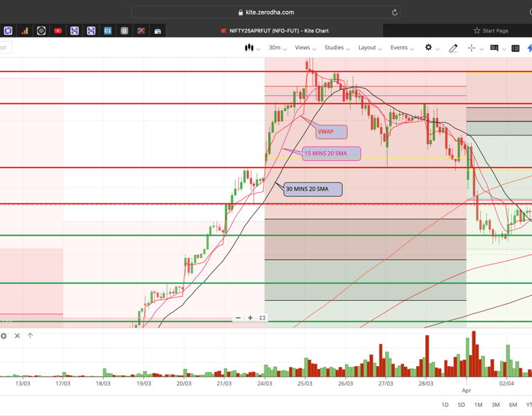Reset chart view with home zoom icon

click(263, 318)
